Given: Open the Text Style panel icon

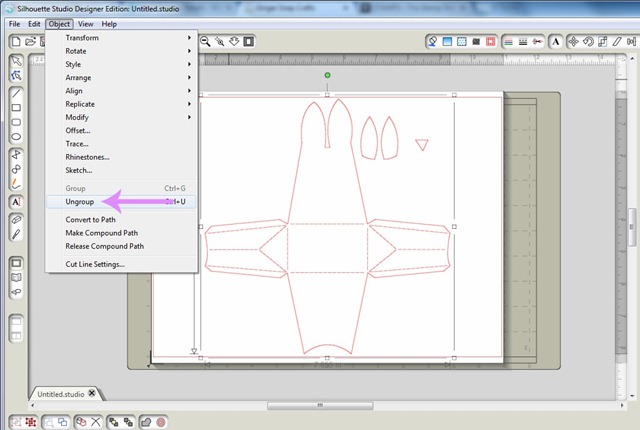Looking at the screenshot, I should point(556,42).
